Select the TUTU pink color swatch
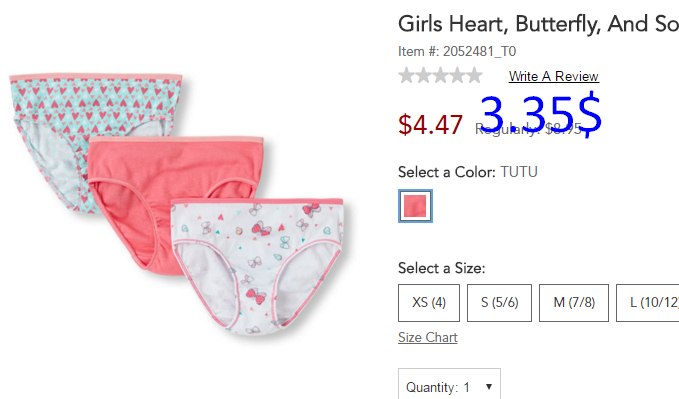The height and width of the screenshot is (399, 679). 415,206
